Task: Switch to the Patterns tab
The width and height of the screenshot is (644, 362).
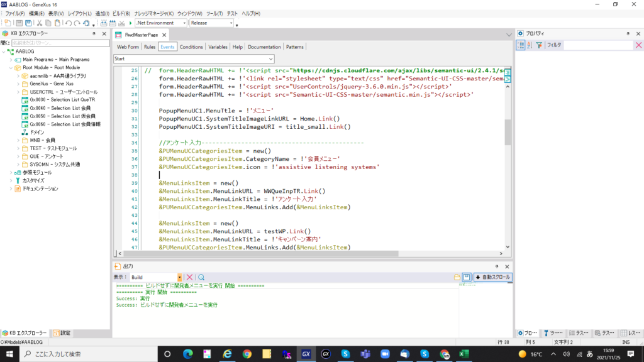Action: click(294, 47)
